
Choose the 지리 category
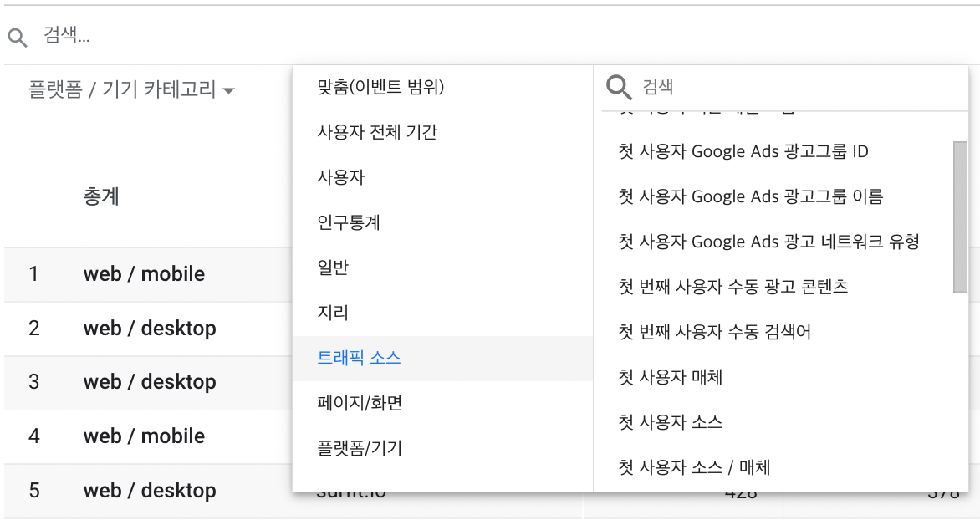pyautogui.click(x=333, y=313)
